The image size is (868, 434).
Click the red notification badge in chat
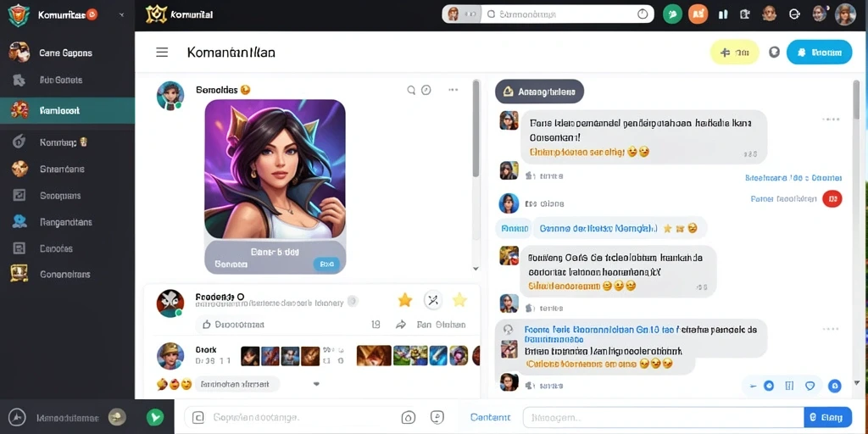pyautogui.click(x=832, y=198)
